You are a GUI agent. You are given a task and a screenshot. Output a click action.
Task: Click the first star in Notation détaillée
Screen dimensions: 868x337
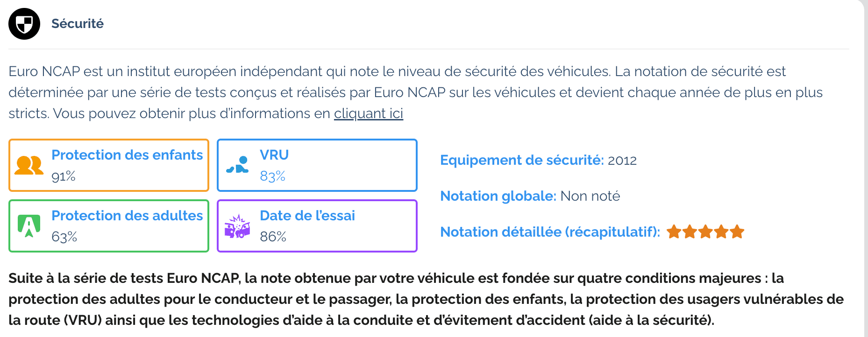click(675, 231)
